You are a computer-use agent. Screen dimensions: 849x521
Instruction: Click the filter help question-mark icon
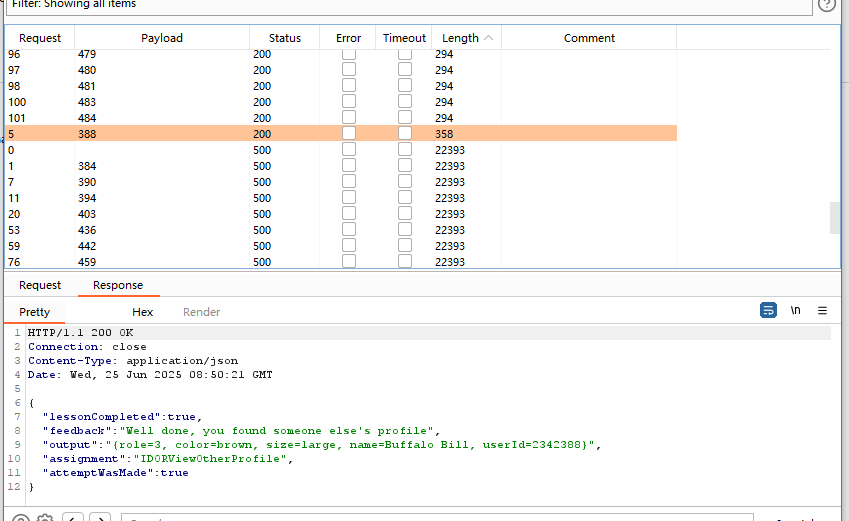826,4
